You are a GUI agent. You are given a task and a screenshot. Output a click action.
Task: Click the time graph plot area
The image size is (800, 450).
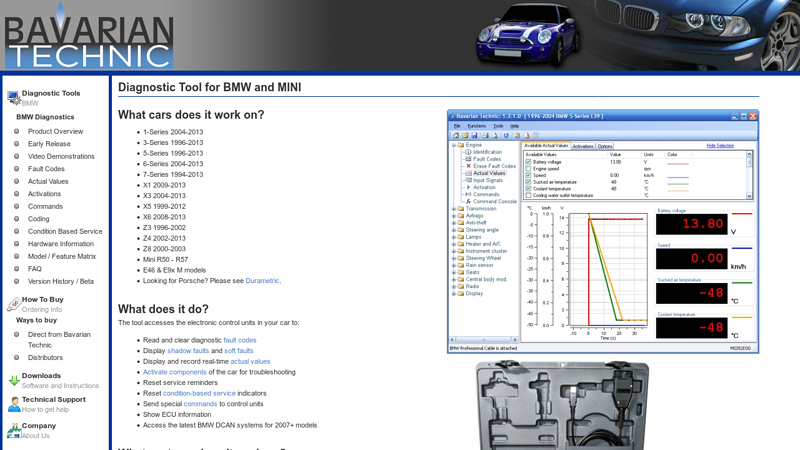(608, 269)
